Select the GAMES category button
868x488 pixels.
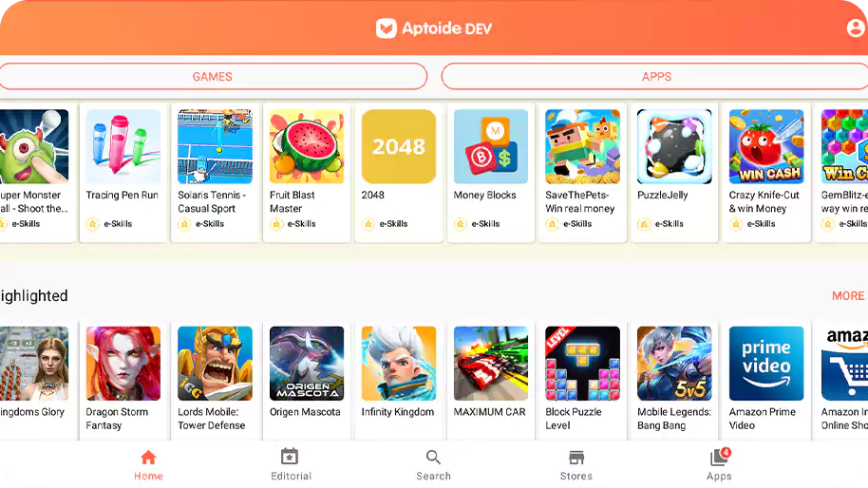coord(213,76)
